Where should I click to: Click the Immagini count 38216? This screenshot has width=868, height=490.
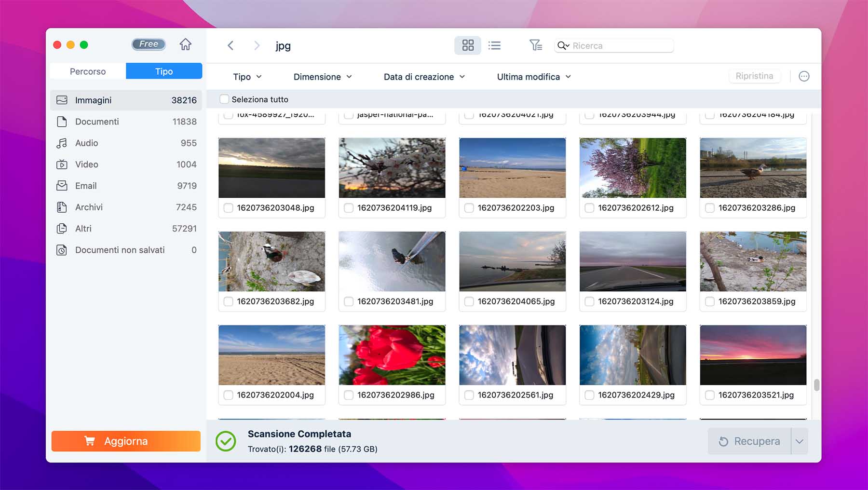coord(184,100)
